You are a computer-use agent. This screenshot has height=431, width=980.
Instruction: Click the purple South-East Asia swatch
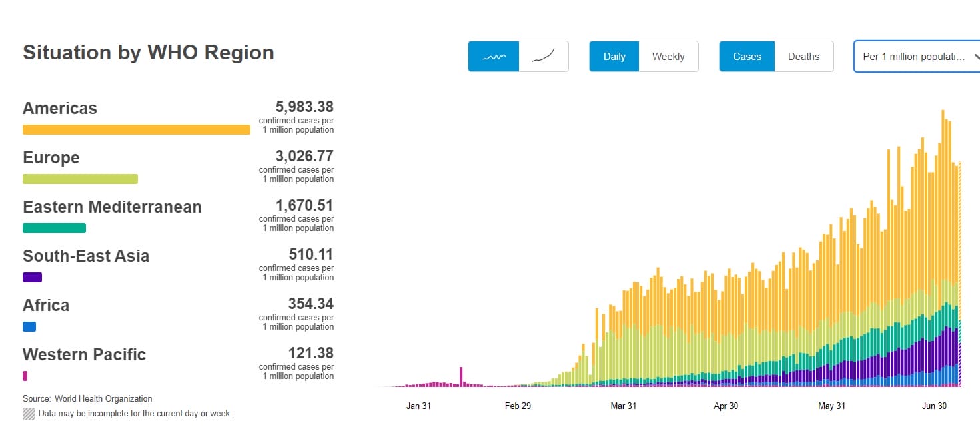[32, 277]
